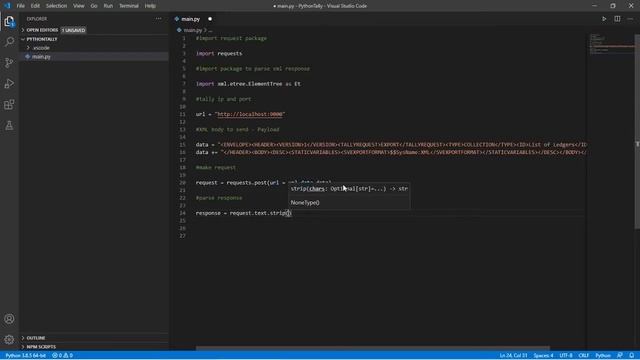Open the Source Control view
Screen dimensions: 640x360
[9, 62]
